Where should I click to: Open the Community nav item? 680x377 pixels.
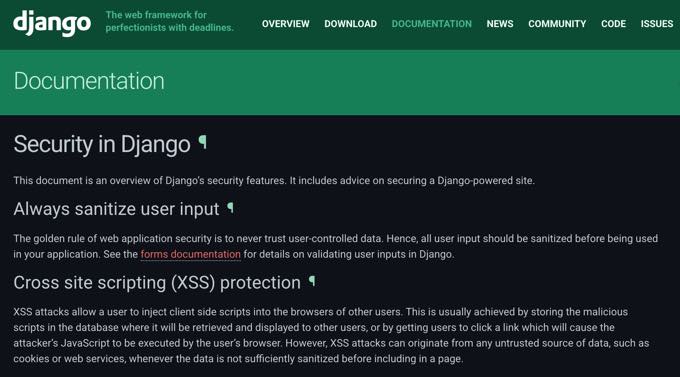point(557,24)
